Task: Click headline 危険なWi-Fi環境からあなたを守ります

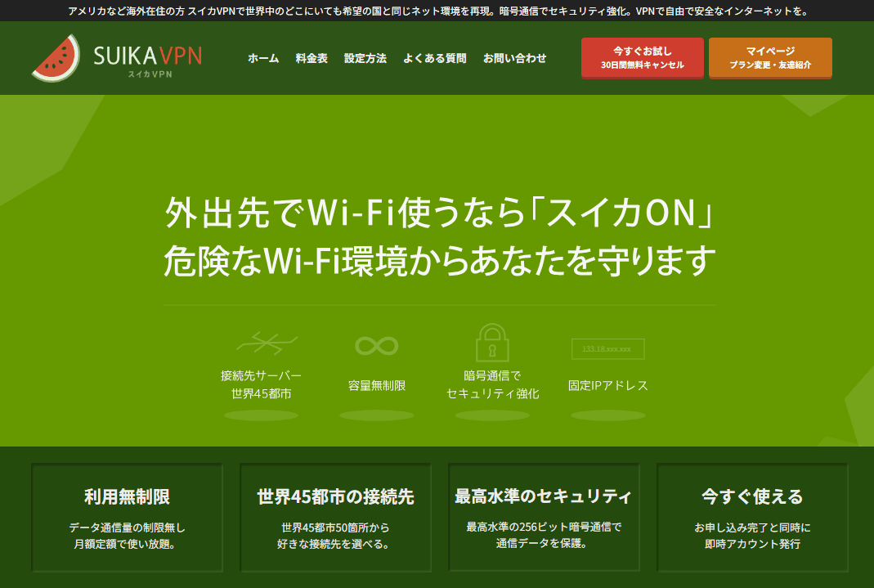Action: tap(440, 261)
